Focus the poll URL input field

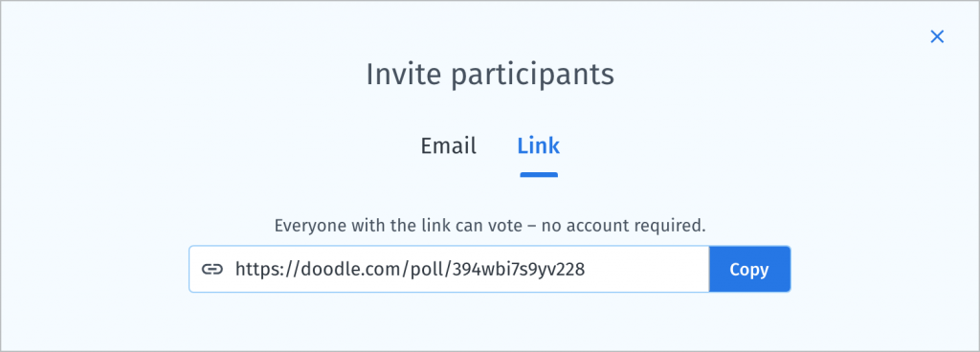449,269
